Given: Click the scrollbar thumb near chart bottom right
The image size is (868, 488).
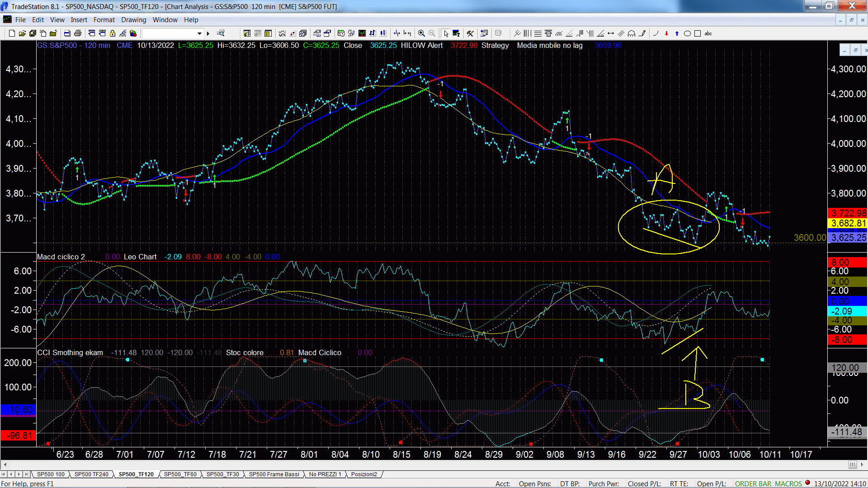Looking at the screenshot, I should 852,465.
